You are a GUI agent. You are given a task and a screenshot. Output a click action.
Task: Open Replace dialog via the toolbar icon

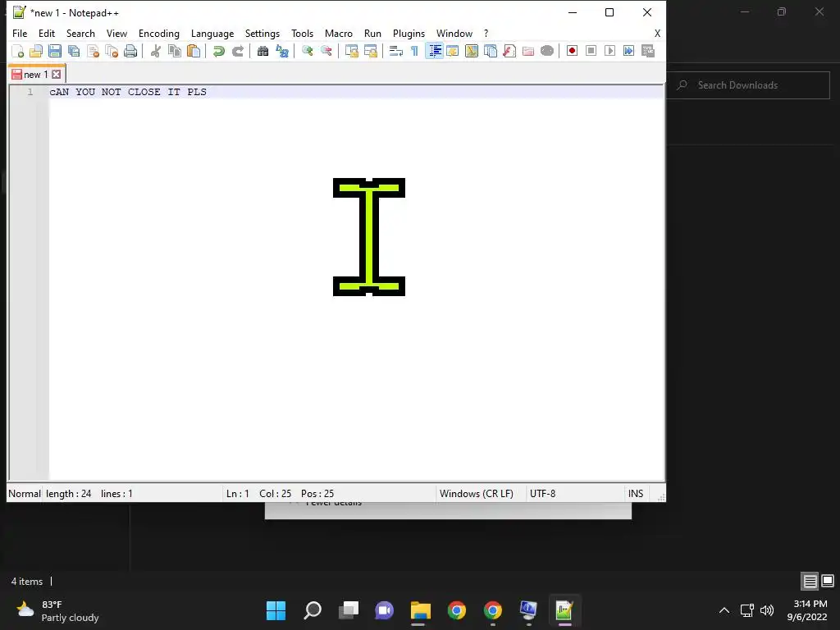[x=282, y=52]
